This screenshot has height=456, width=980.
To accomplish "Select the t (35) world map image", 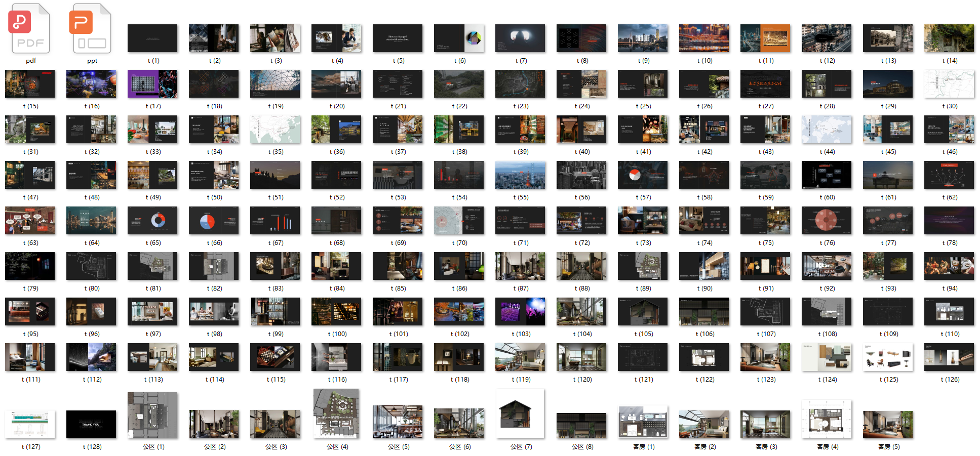I will coord(275,130).
